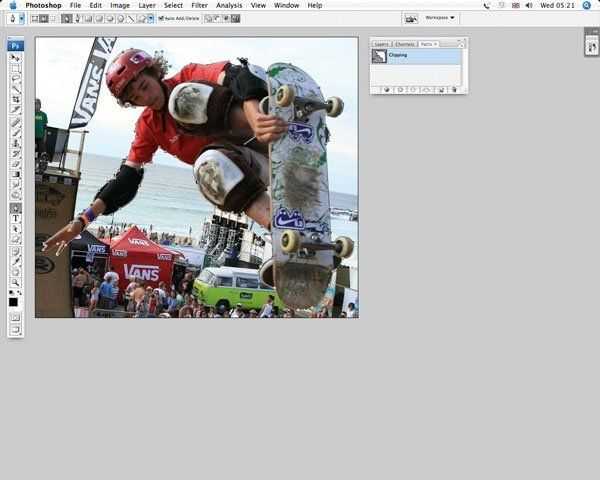Image resolution: width=600 pixels, height=480 pixels.
Task: Select the Clipping path thumbnail
Action: click(x=379, y=56)
